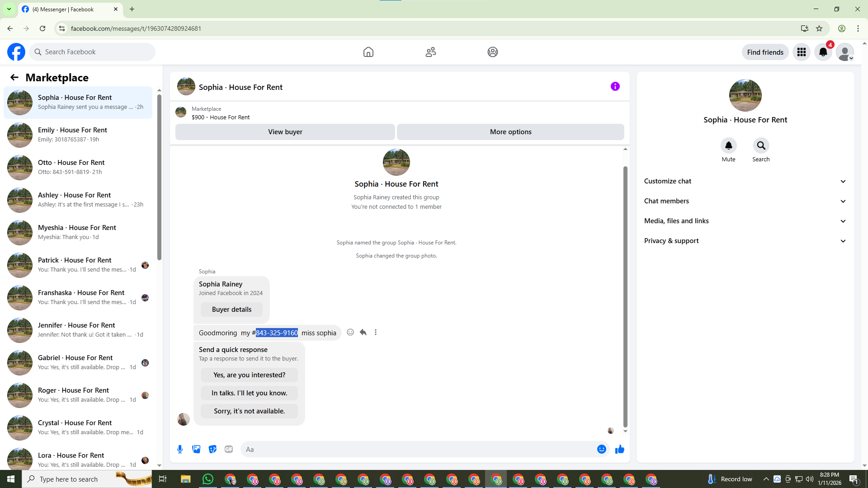
Task: Choose a sticker
Action: (212, 449)
